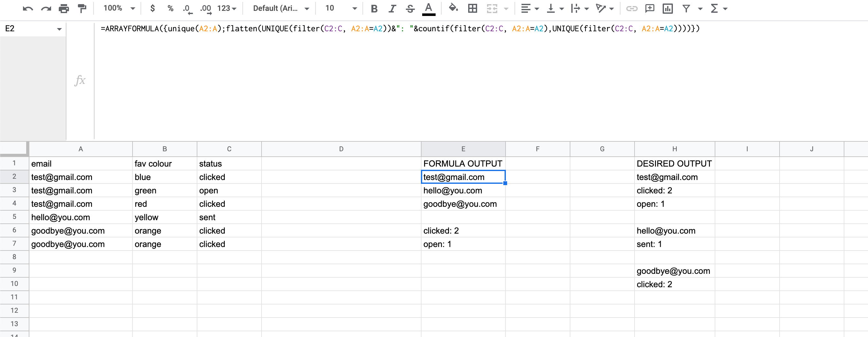868x337 pixels.
Task: Click the 'sent' cell in column C
Action: tap(229, 217)
